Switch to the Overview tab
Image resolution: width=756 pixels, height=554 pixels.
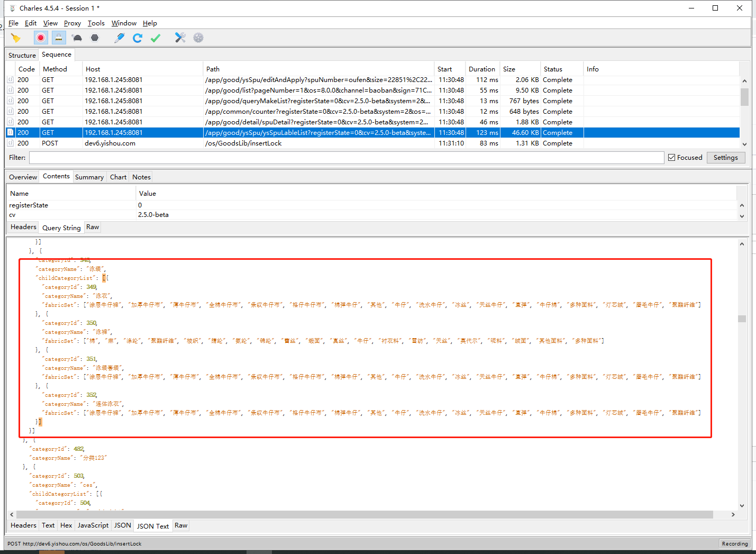[23, 177]
